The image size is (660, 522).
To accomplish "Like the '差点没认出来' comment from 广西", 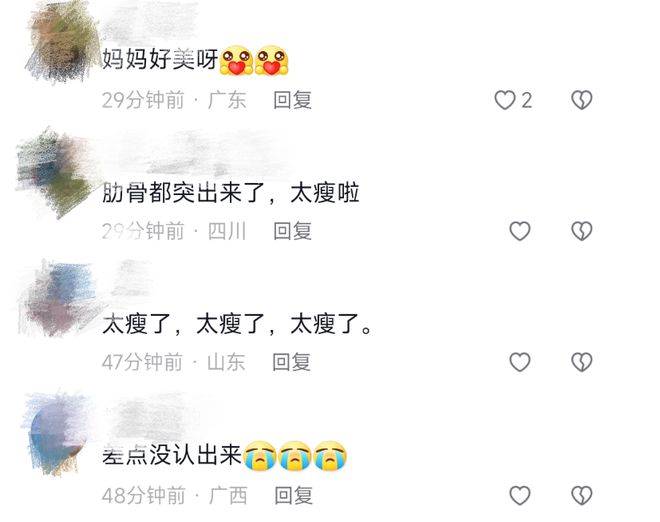I will pyautogui.click(x=520, y=495).
